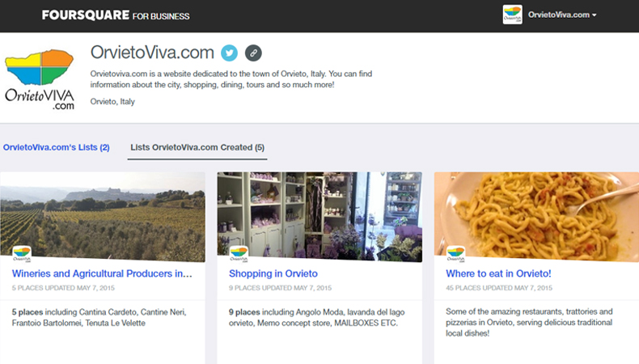639x364 pixels.
Task: Click '45 PLACES UPDATED MAY 7, 2015' text
Action: coord(499,288)
